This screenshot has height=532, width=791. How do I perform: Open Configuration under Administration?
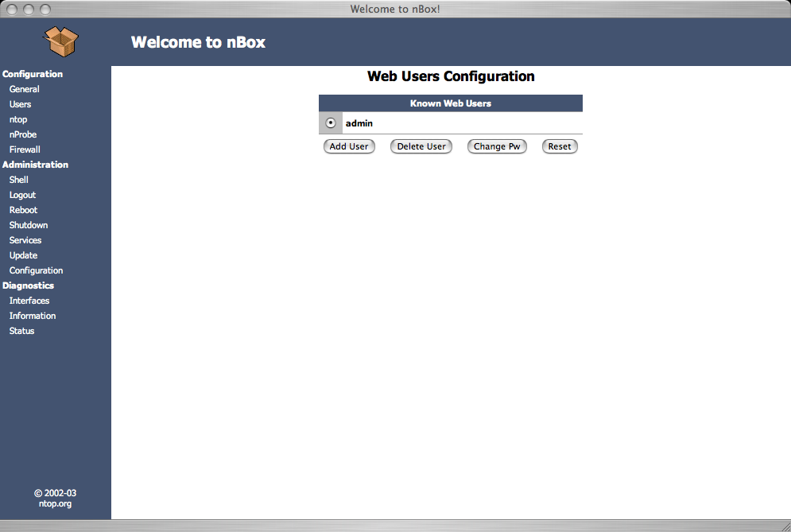[36, 270]
